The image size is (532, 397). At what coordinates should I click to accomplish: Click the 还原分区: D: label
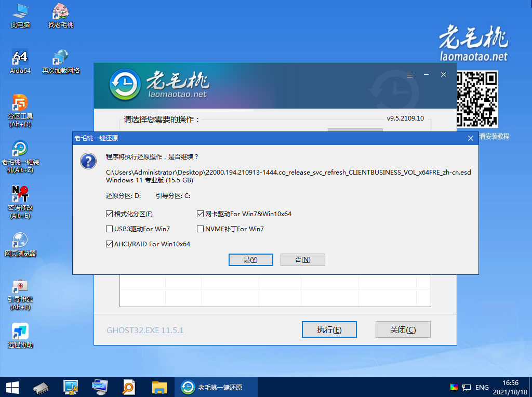click(x=123, y=196)
